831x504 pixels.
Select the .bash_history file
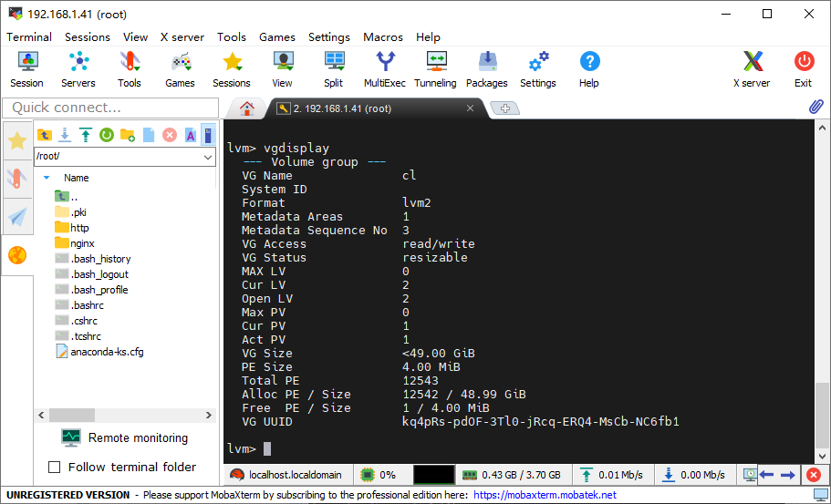(93, 259)
